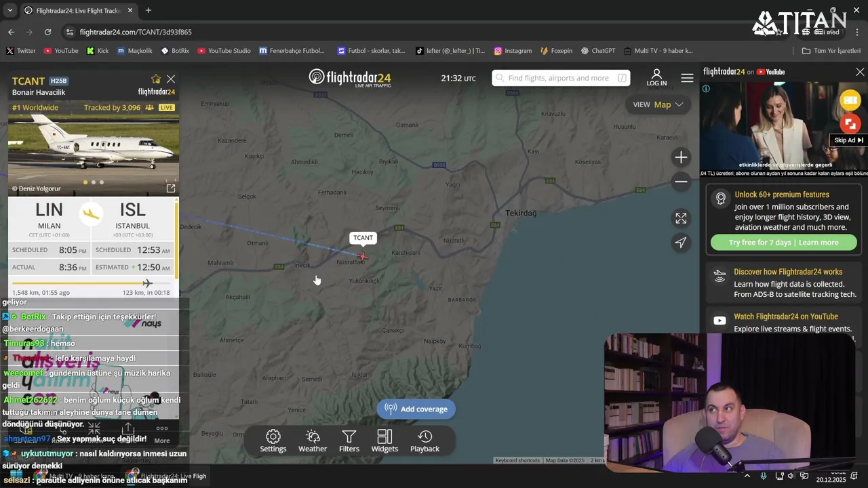
Task: Open Watch Flightradar24 on YouTube link
Action: [x=785, y=317]
